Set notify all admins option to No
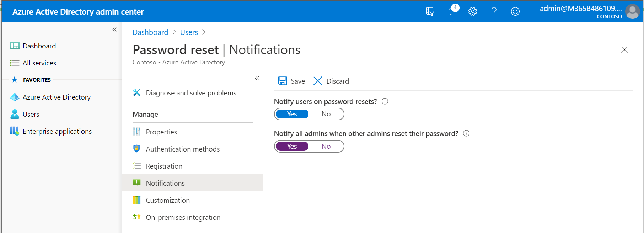Screen dimensions: 644x233 (326, 146)
